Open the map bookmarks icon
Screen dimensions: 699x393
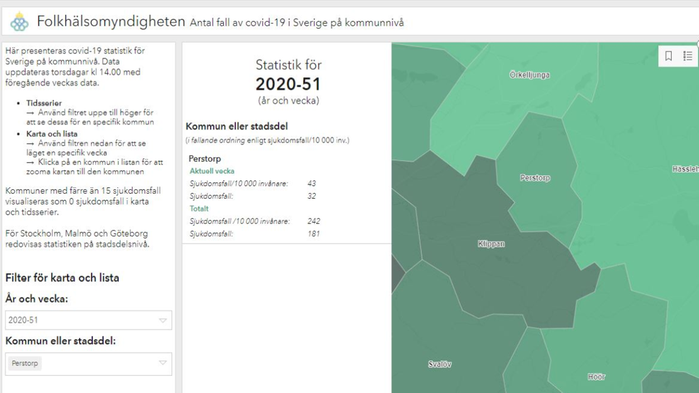668,56
